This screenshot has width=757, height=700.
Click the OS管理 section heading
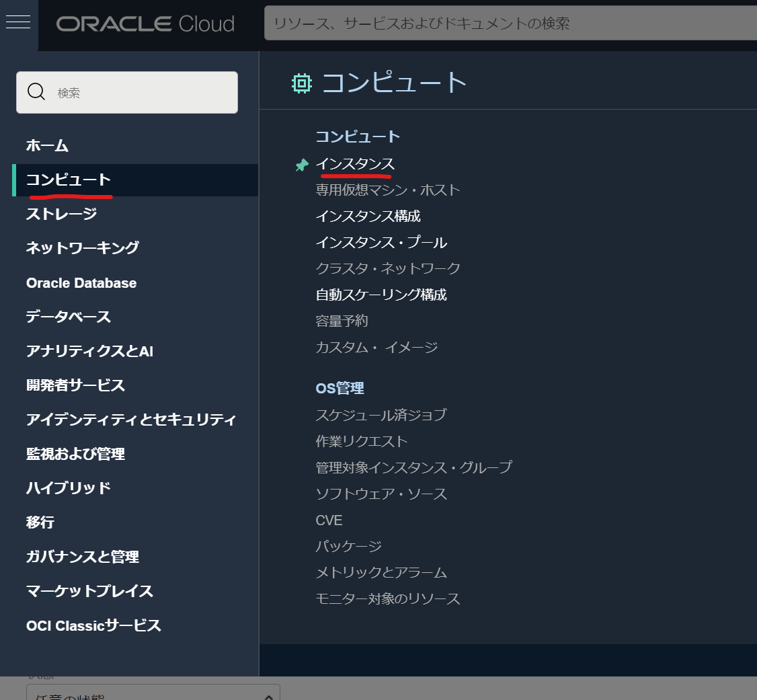pyautogui.click(x=340, y=388)
